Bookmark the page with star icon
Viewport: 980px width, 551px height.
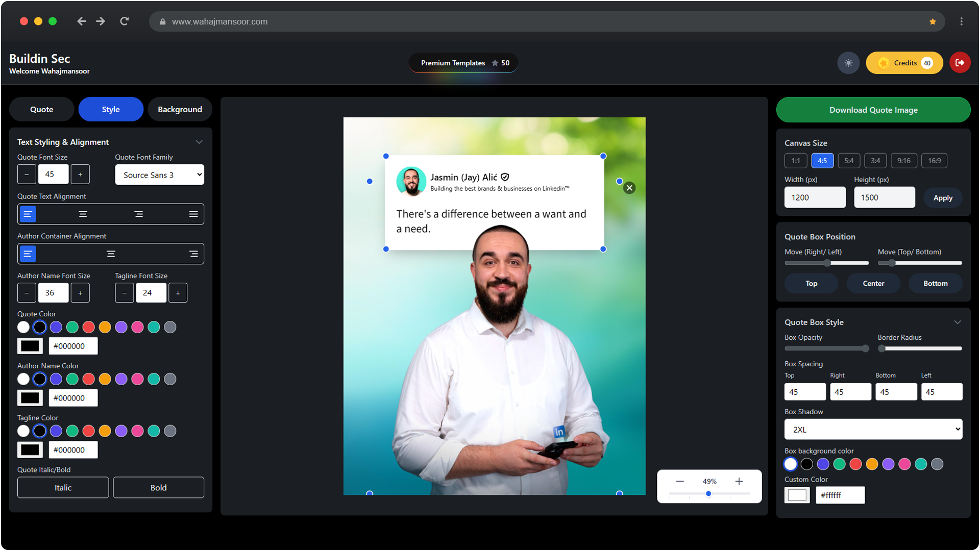click(933, 21)
